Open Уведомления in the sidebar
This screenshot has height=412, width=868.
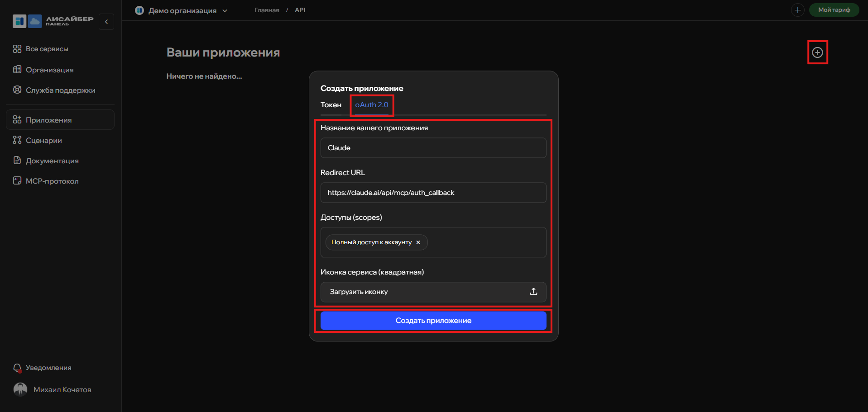(x=42, y=368)
